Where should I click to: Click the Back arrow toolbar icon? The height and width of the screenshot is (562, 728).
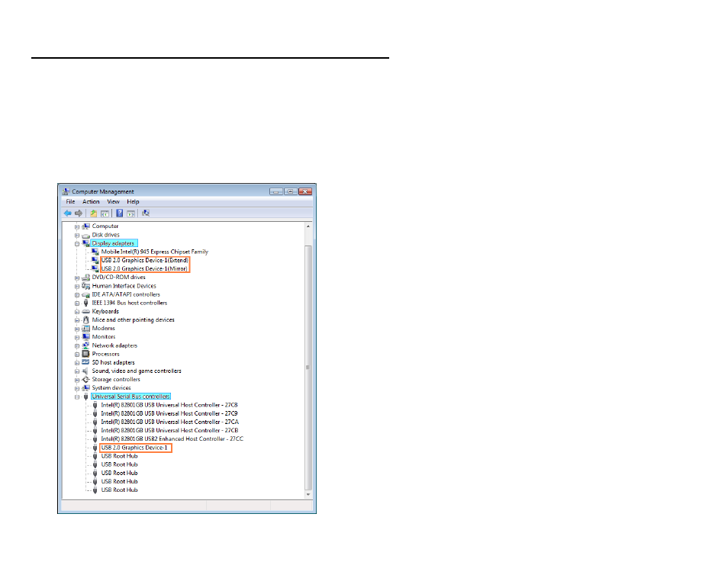tap(68, 214)
